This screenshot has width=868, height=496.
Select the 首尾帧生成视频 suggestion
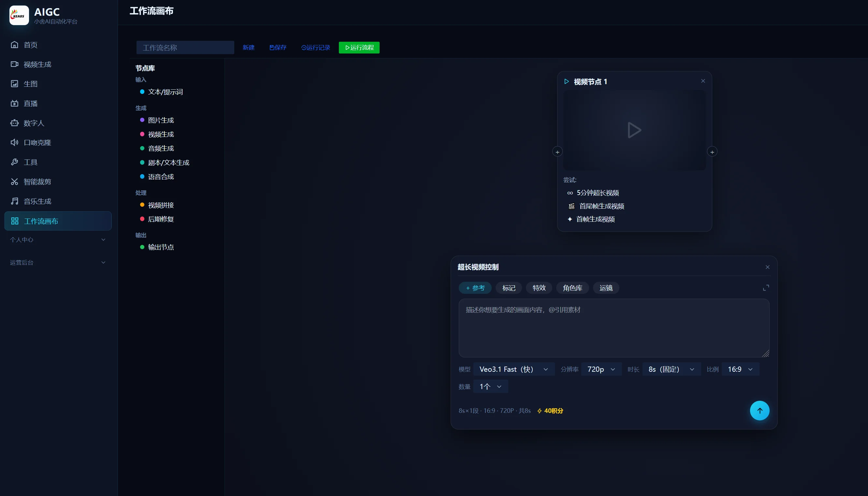tap(596, 206)
